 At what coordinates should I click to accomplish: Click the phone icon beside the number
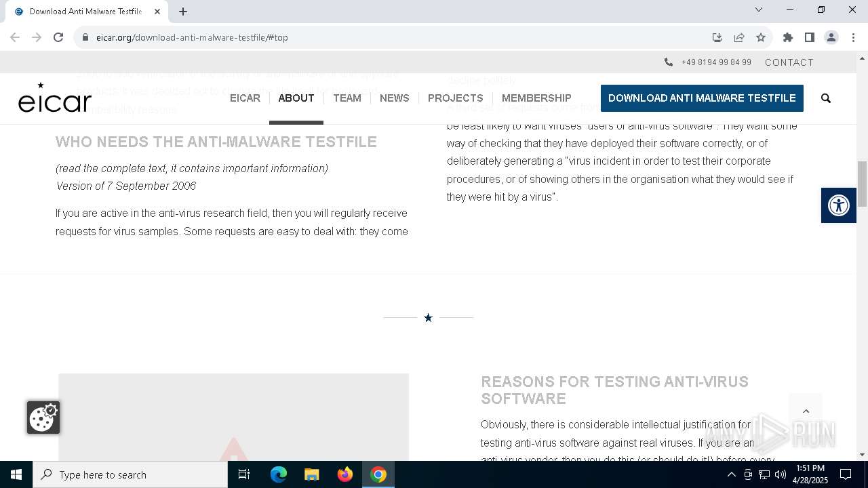tap(669, 62)
